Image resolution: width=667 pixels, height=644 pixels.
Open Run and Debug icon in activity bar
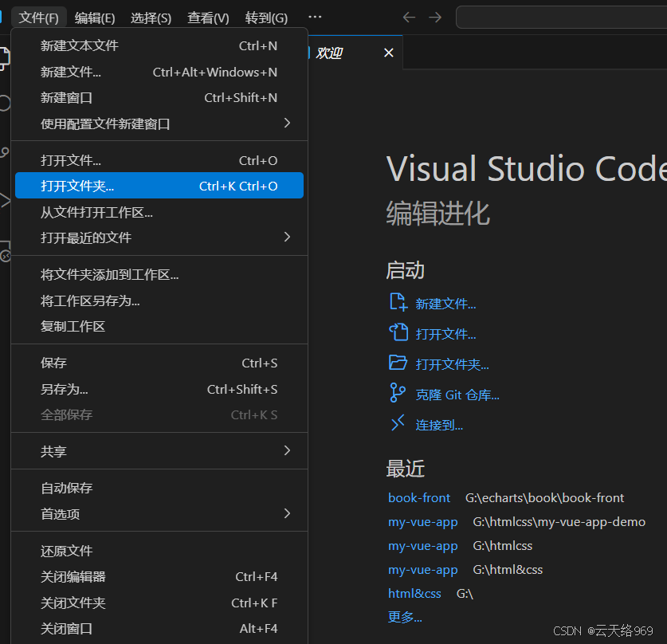[x=4, y=201]
